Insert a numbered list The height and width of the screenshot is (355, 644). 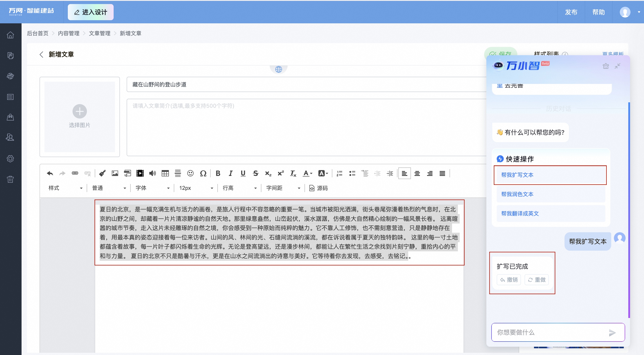coord(340,173)
